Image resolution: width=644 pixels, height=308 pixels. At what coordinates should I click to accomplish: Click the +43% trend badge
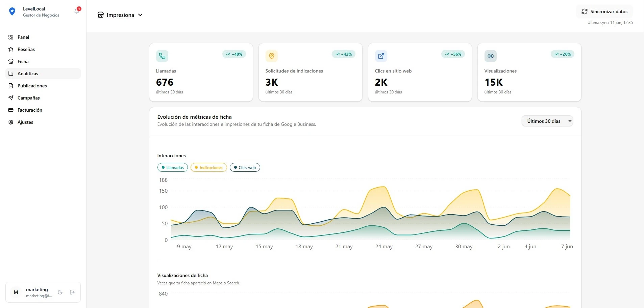pyautogui.click(x=344, y=54)
